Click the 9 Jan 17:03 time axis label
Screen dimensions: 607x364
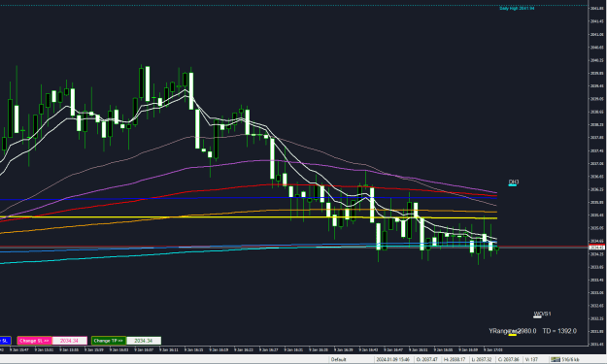[492, 349]
